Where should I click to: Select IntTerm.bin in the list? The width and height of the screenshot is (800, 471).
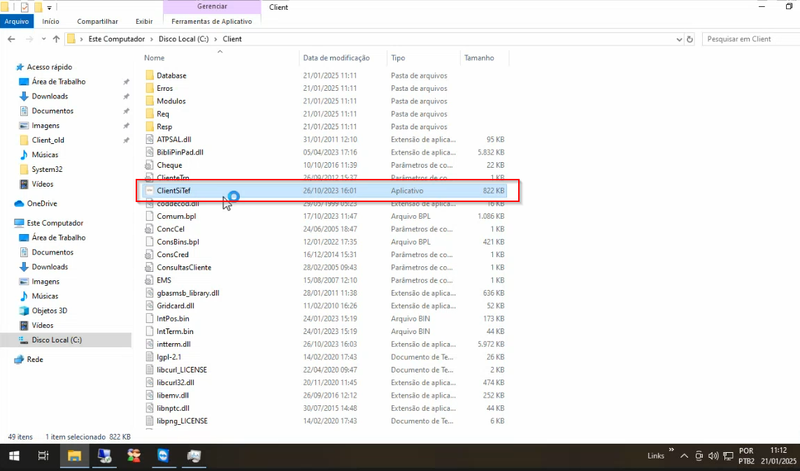175,331
